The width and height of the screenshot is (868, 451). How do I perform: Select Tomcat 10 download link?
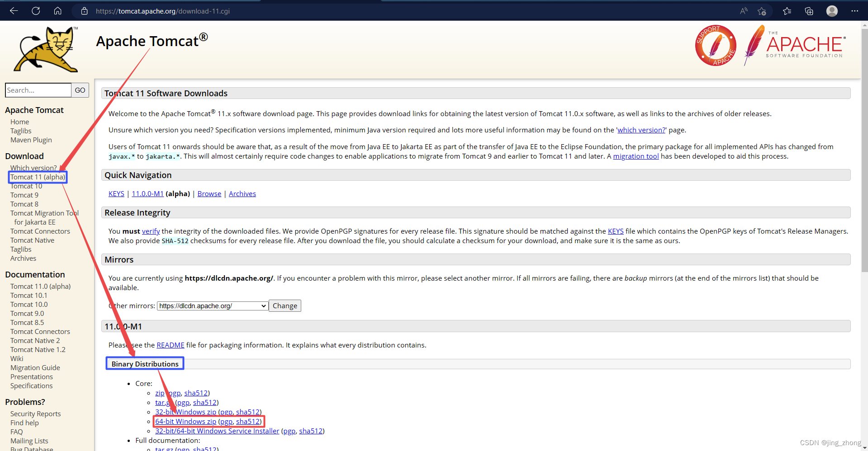click(26, 186)
